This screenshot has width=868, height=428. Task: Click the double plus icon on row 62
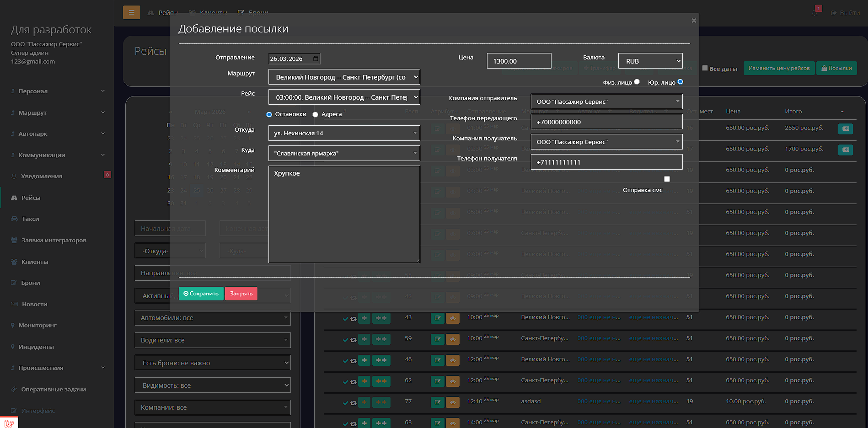381,381
